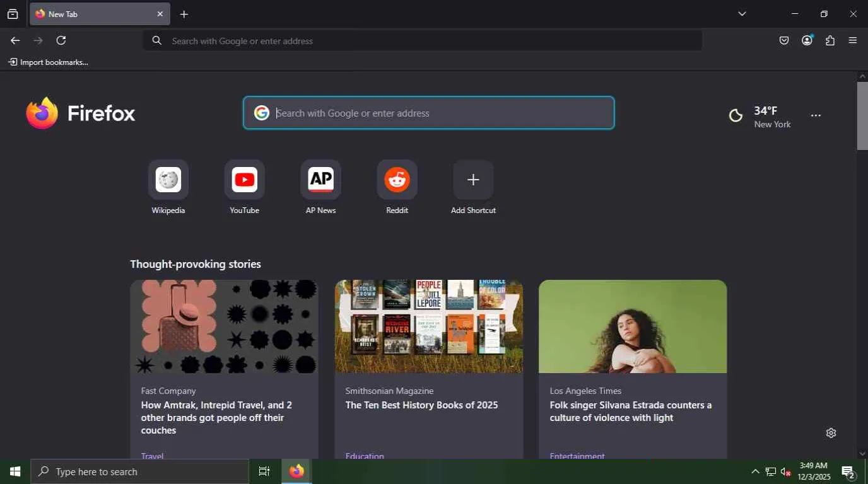The height and width of the screenshot is (484, 868).
Task: Focus the address bar at the top
Action: click(423, 41)
